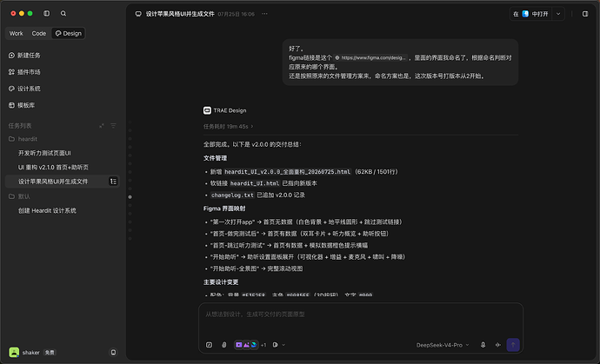The image size is (600, 364).
Task: Open the task list filter icon
Action: (x=113, y=126)
